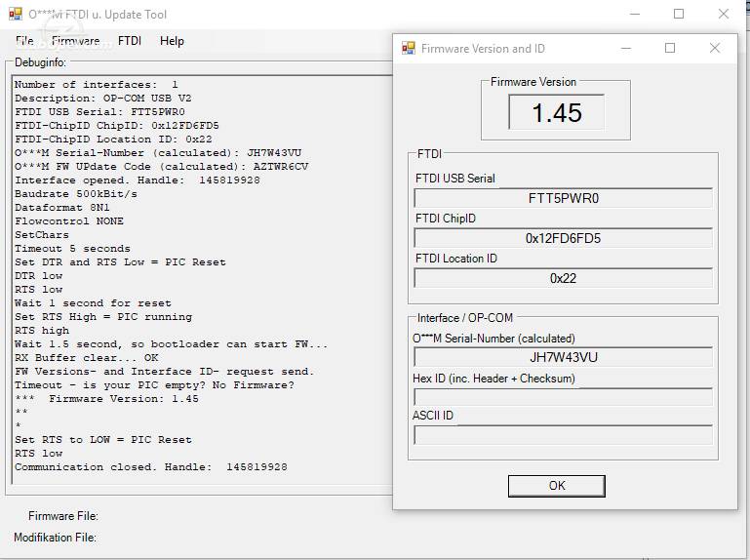The height and width of the screenshot is (560, 750).
Task: Click the Firmware Version 1.45 field
Action: (556, 112)
